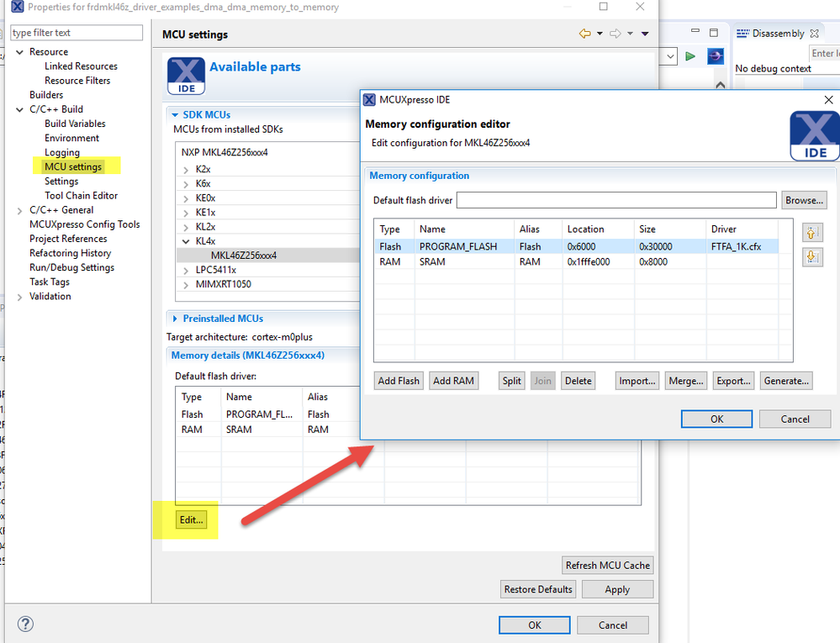Open the back history dropdown arrow
This screenshot has width=840, height=643.
(x=600, y=34)
